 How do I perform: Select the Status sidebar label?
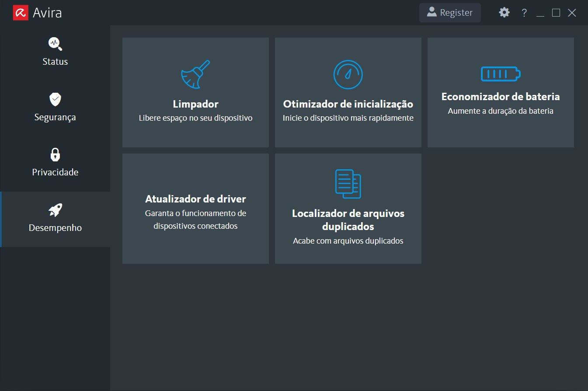tap(55, 62)
